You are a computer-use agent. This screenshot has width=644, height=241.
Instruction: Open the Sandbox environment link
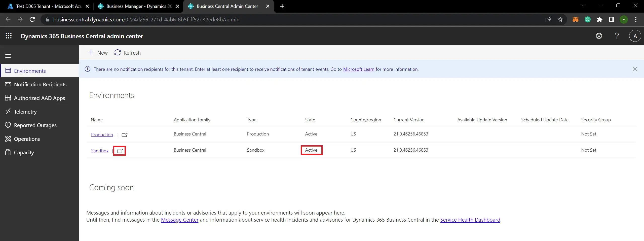pos(100,151)
